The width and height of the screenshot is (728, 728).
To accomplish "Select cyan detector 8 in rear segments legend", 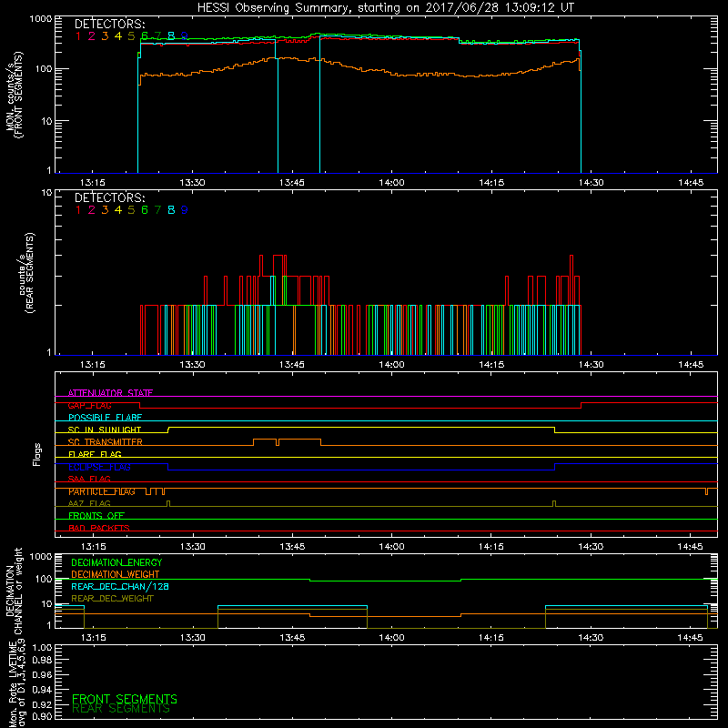I will (171, 210).
